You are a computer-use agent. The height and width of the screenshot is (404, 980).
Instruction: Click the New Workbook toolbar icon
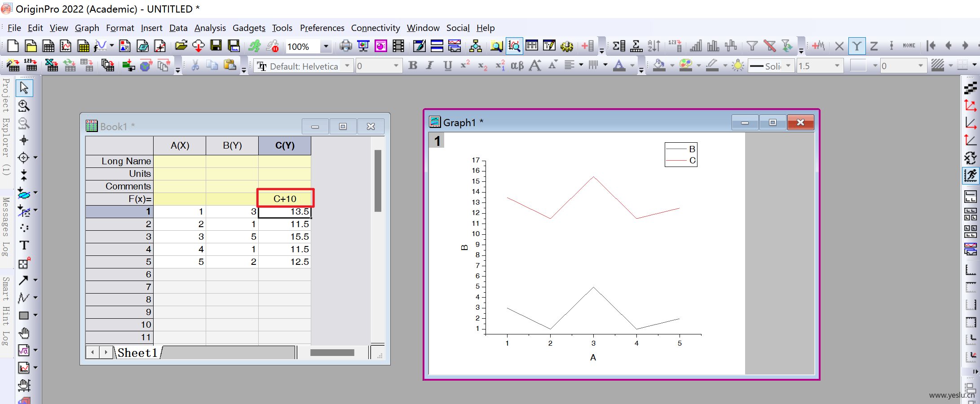tap(48, 46)
